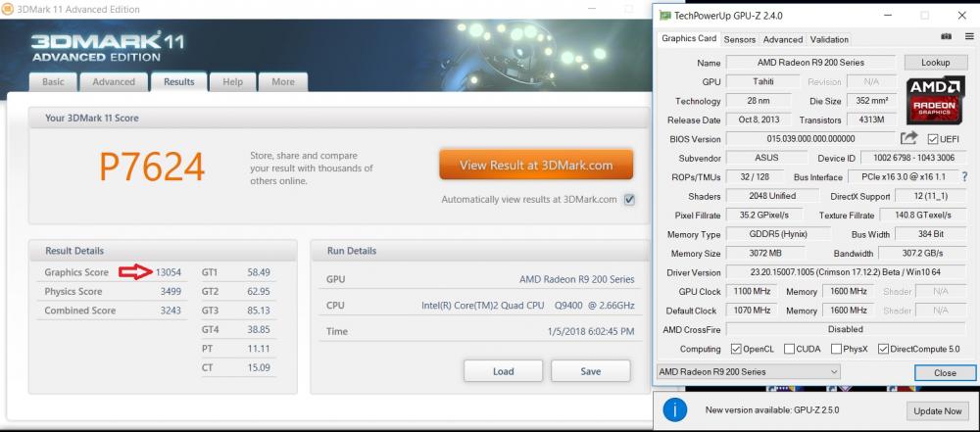Screen dimensions: 980x432
Task: Switch to the Basic tab in 3DMark
Action: [x=53, y=82]
